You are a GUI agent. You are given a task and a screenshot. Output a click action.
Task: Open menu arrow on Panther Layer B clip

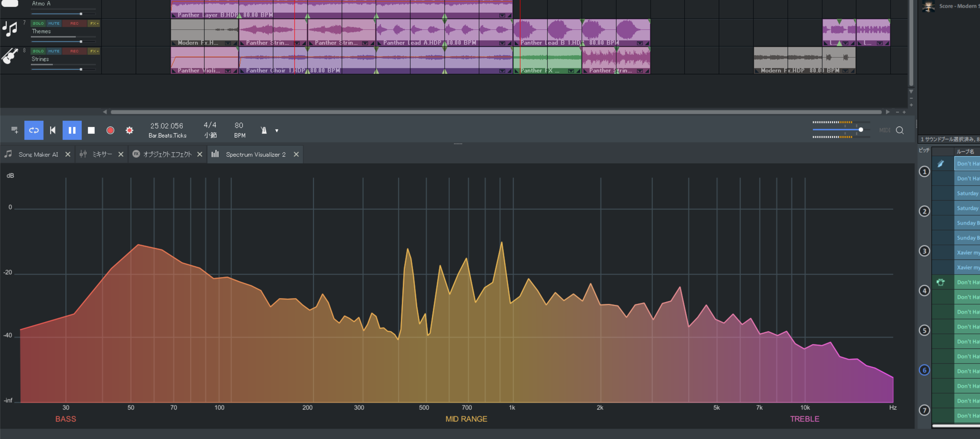[x=502, y=15]
